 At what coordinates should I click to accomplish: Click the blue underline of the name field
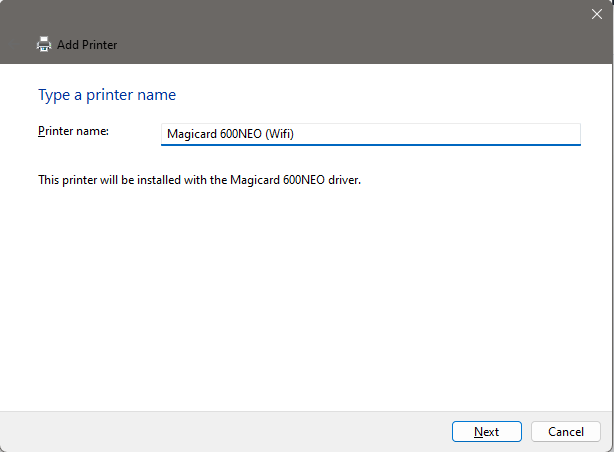tap(370, 145)
